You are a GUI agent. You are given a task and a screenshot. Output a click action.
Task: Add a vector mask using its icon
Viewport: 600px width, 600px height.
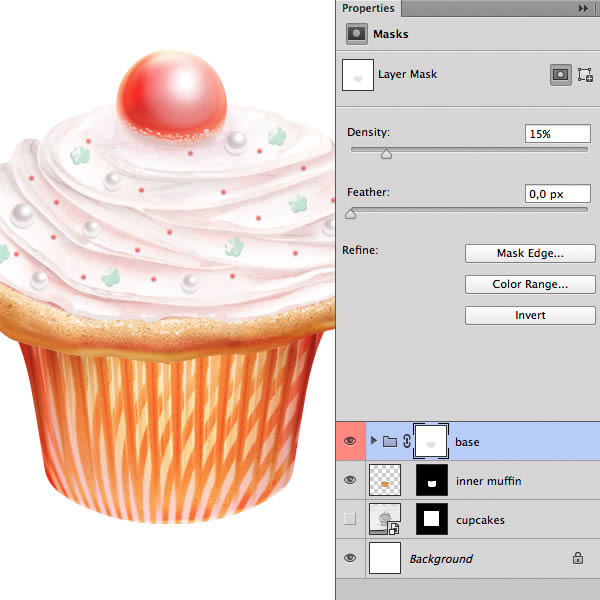[x=585, y=75]
